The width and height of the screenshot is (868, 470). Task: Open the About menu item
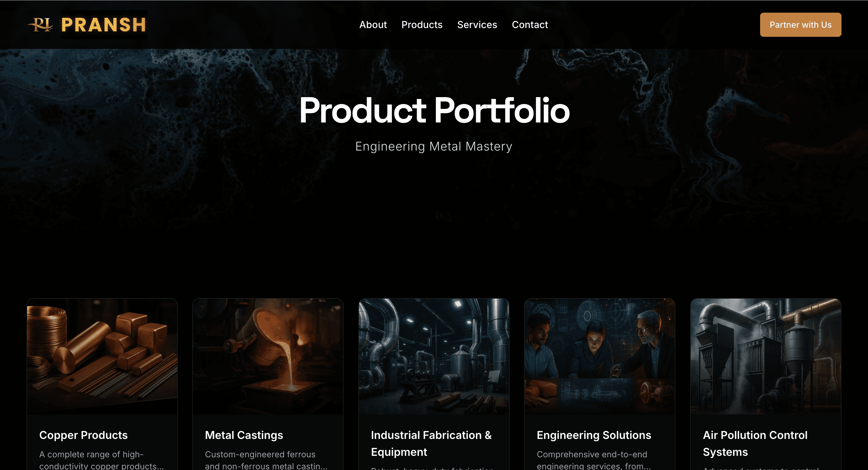[x=373, y=25]
